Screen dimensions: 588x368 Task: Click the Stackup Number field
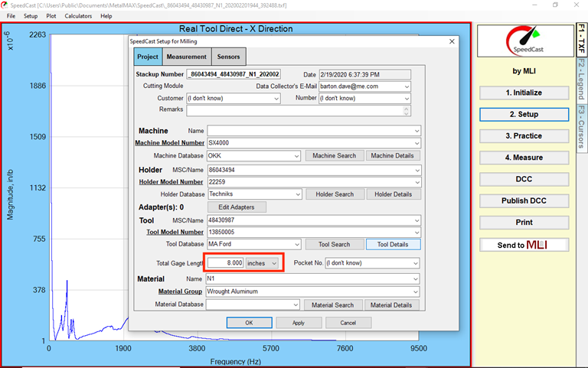coord(234,74)
